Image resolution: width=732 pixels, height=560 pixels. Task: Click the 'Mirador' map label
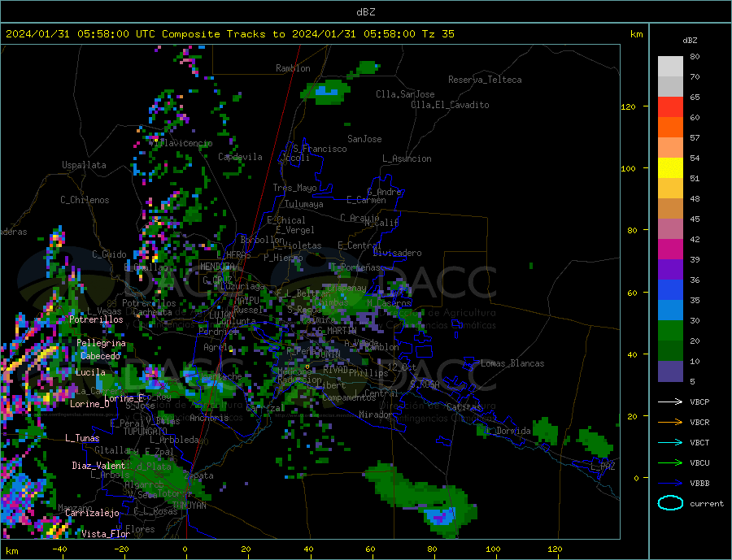(376, 415)
